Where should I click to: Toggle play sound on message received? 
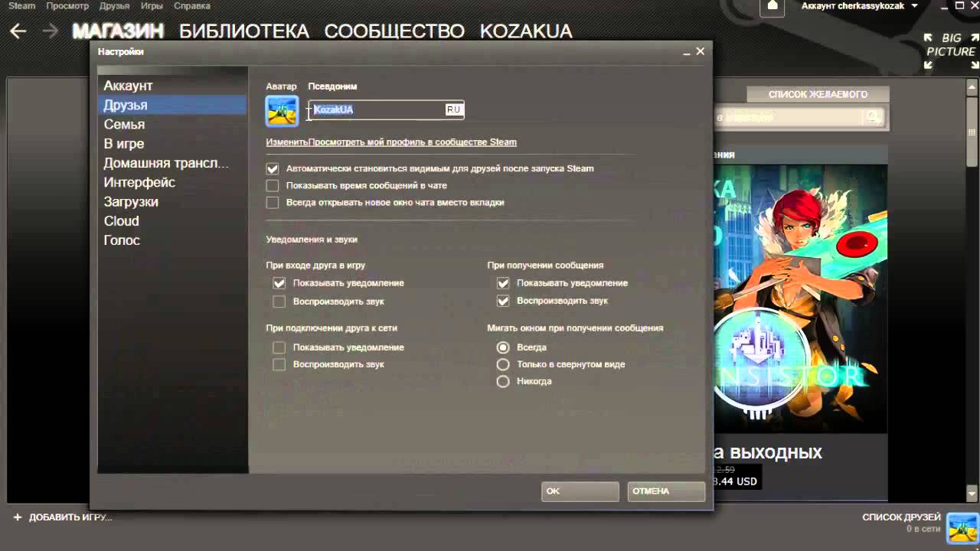[503, 302]
